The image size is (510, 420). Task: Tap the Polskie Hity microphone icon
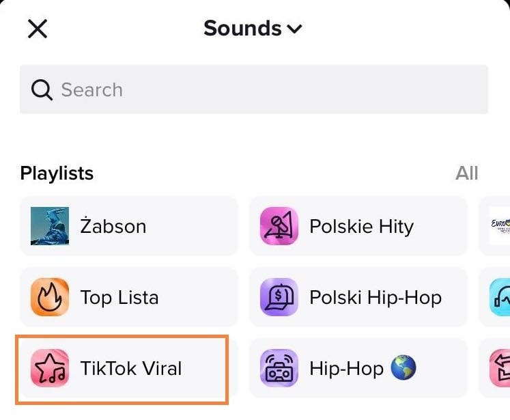pos(279,226)
